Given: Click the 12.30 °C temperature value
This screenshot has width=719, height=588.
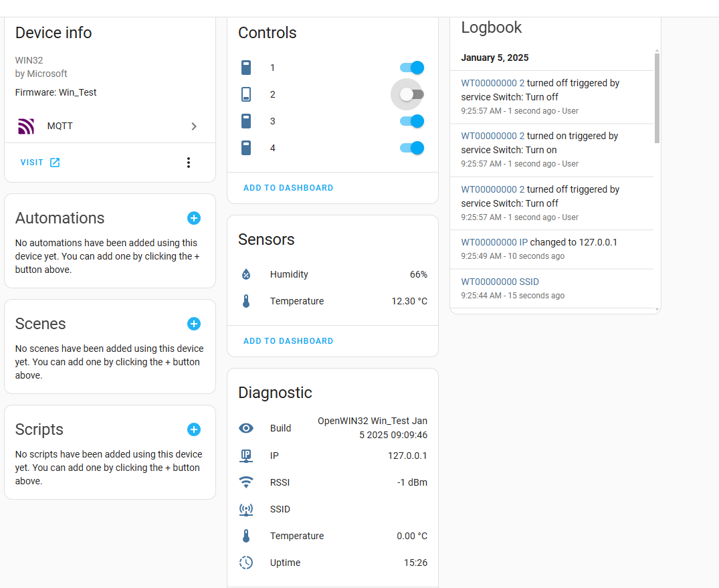Looking at the screenshot, I should pos(409,301).
